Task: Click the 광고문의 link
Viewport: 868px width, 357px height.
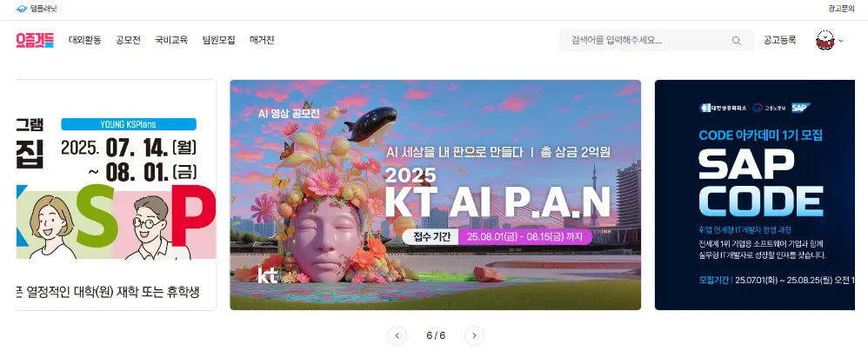Action: coord(841,9)
